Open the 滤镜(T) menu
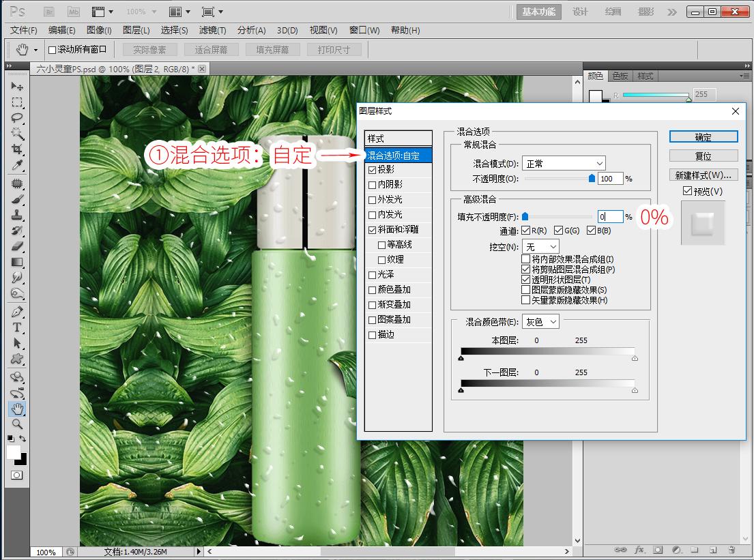Image resolution: width=754 pixels, height=560 pixels. 212,30
